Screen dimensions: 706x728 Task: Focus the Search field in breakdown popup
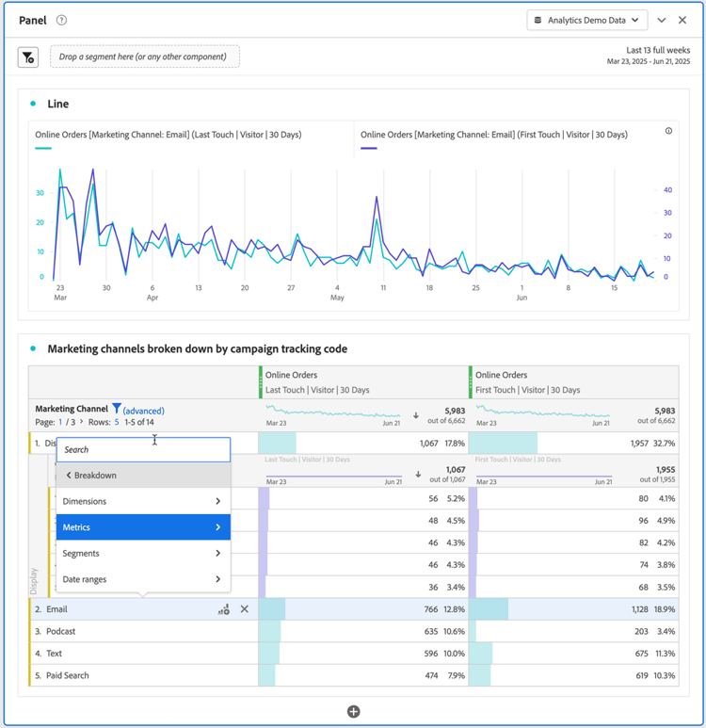point(143,449)
